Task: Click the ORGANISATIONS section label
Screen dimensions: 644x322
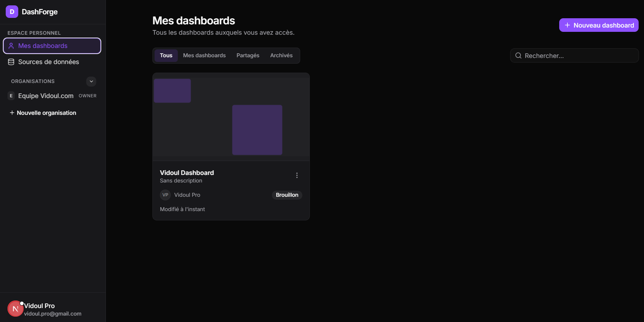Action: [x=33, y=81]
